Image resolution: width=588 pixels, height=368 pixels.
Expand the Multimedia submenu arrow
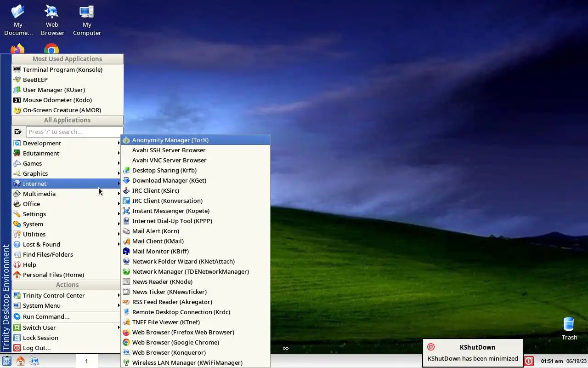119,194
